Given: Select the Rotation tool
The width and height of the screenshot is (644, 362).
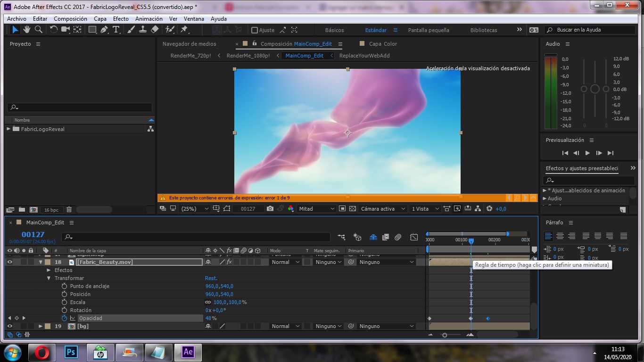Looking at the screenshot, I should coord(53,29).
